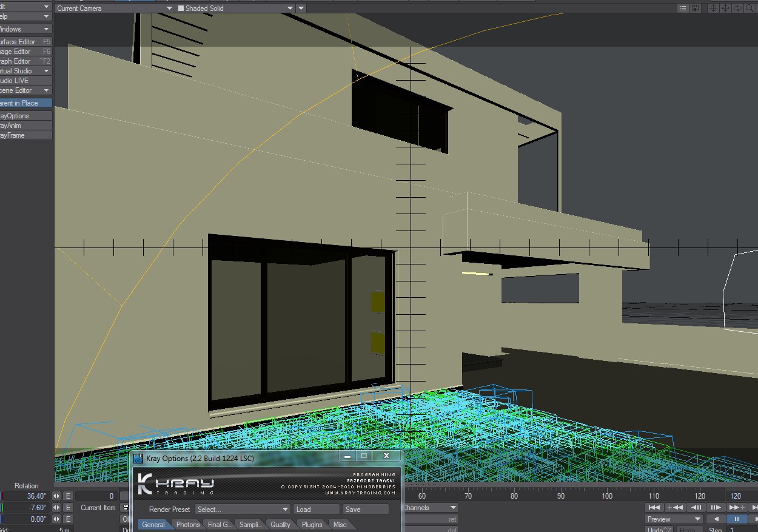758x532 pixels.
Task: Jump to the first frame
Action: [x=654, y=507]
